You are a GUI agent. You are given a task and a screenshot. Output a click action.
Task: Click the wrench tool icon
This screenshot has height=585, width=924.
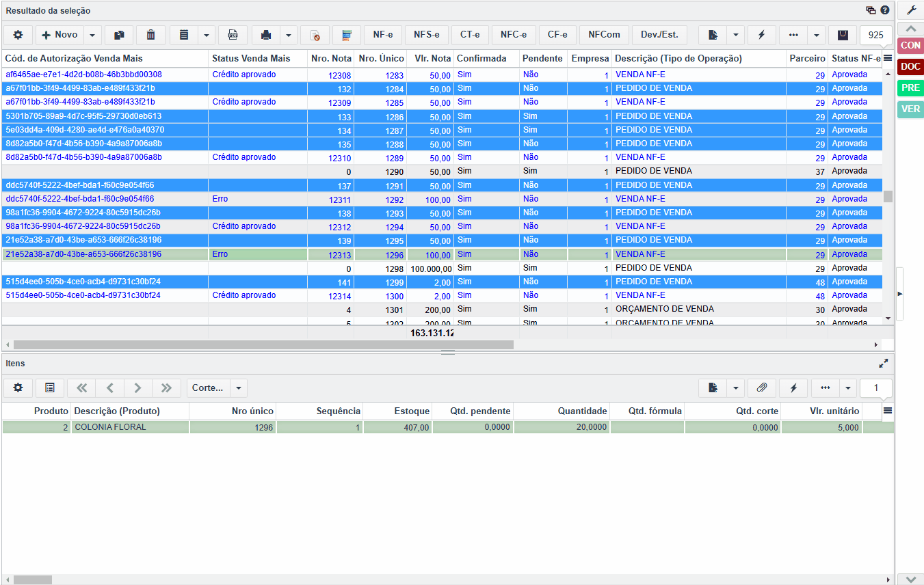(x=911, y=10)
